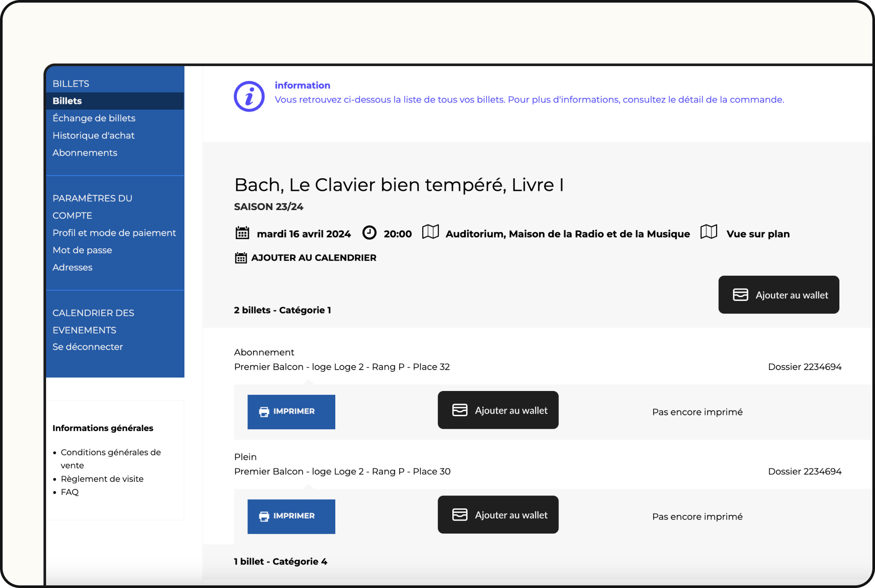
Task: Print the Place 30 ticket
Action: tap(291, 516)
